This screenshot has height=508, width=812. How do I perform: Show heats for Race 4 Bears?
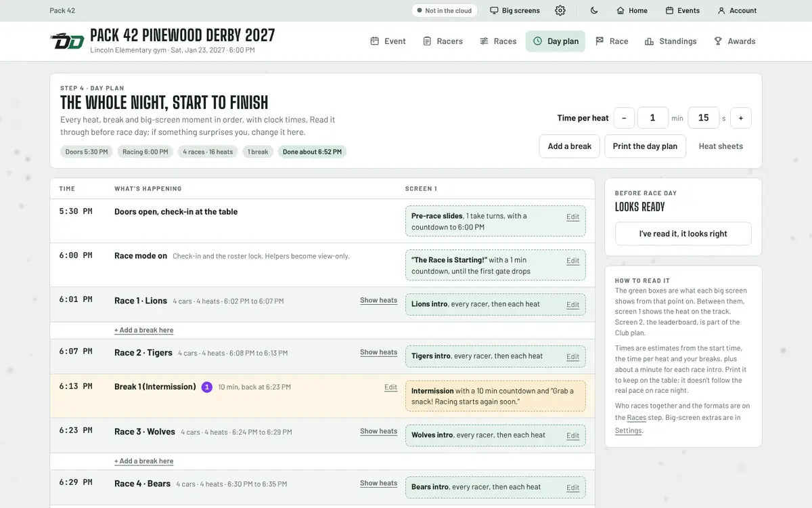378,483
